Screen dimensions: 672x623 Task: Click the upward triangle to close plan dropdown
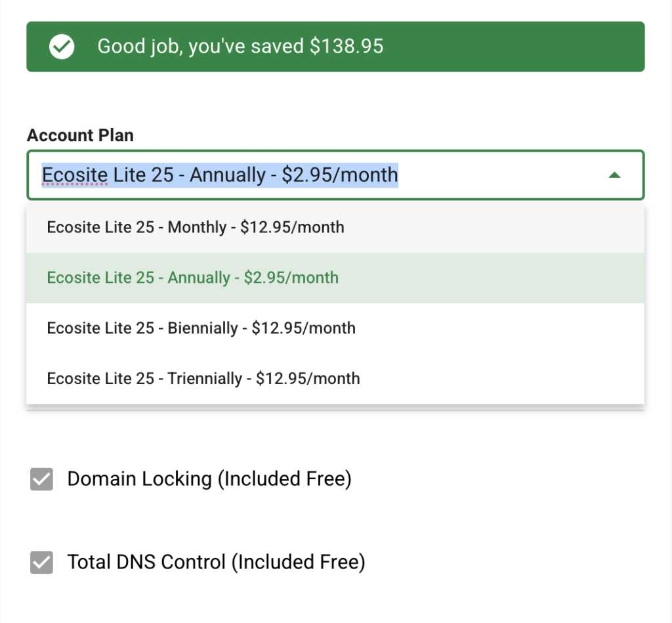coord(615,175)
